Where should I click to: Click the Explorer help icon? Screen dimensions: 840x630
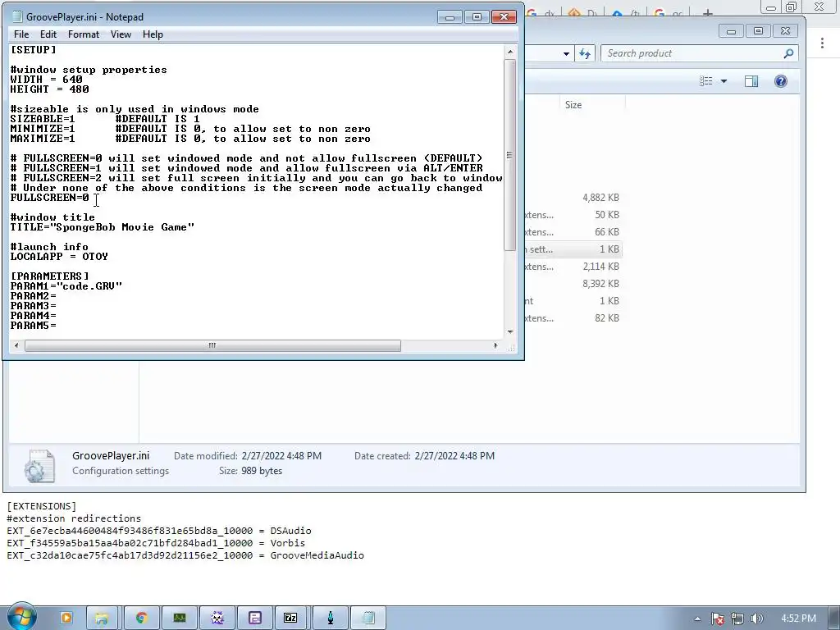coord(781,81)
